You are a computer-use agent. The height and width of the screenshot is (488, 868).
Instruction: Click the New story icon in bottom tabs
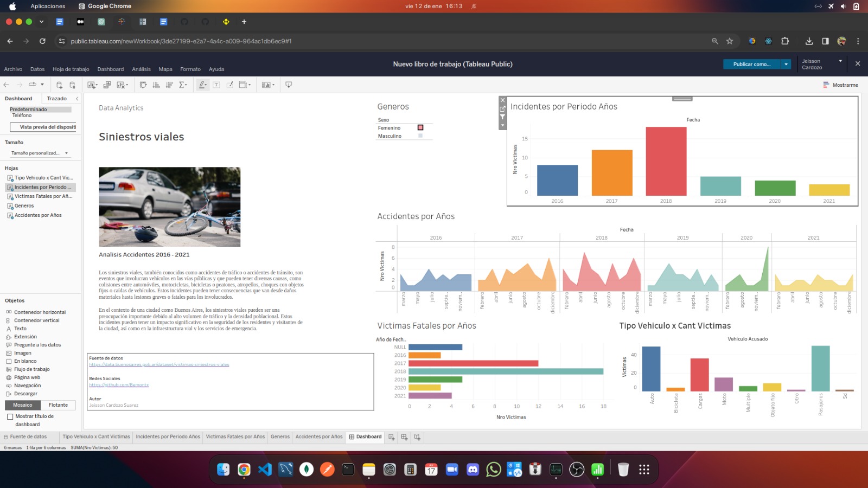(x=417, y=437)
